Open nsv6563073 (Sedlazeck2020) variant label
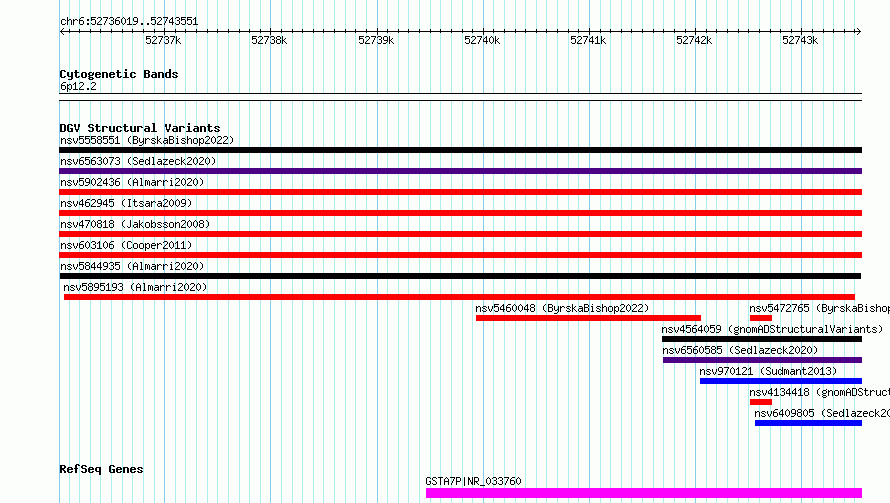This screenshot has width=890, height=503. [138, 161]
